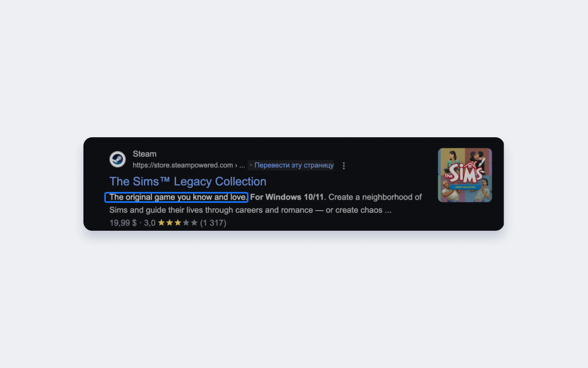Click Перевести эту страницу translate link
The image size is (588, 368).
[294, 165]
